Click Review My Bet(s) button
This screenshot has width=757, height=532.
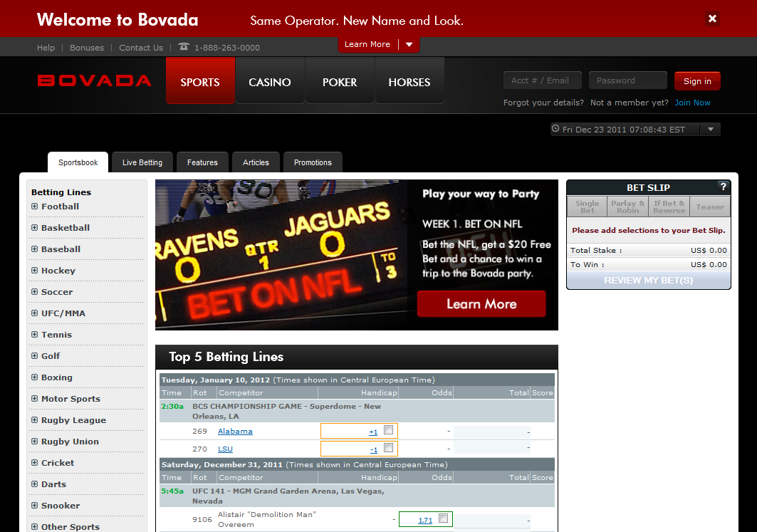point(648,280)
